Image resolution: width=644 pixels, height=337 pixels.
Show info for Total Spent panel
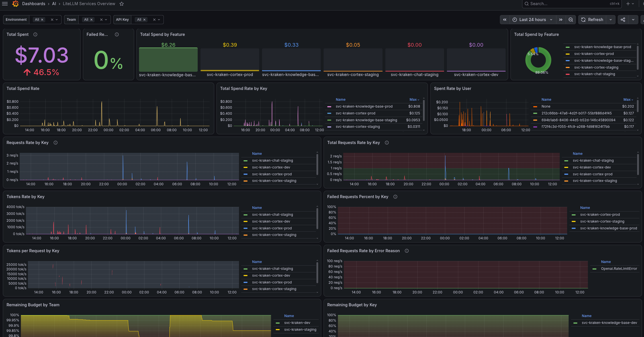coord(35,34)
